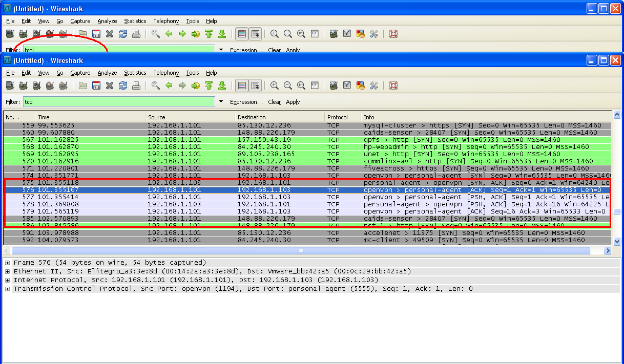This screenshot has width=624, height=364.
Task: Close the capture file via front toolbar X
Action: (109, 85)
